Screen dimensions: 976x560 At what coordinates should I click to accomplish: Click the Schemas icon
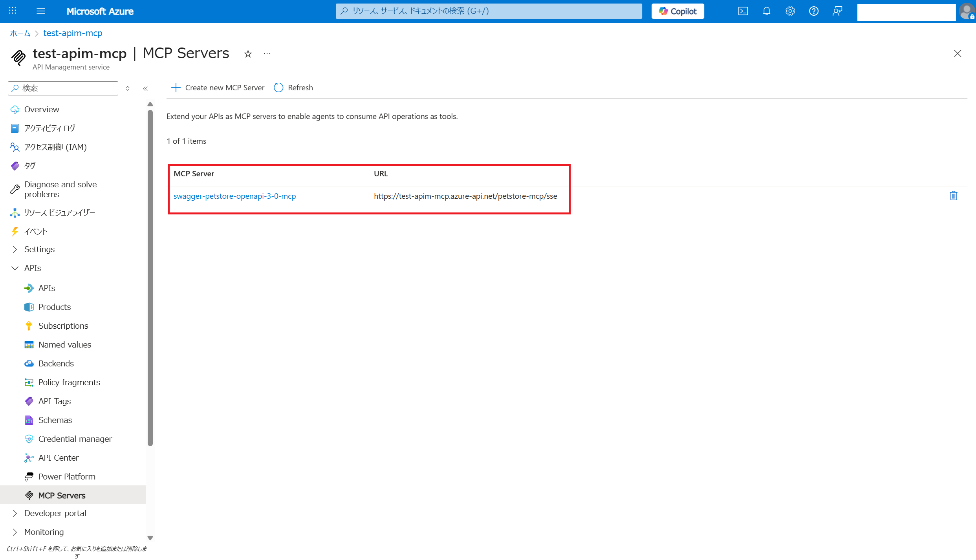(29, 420)
